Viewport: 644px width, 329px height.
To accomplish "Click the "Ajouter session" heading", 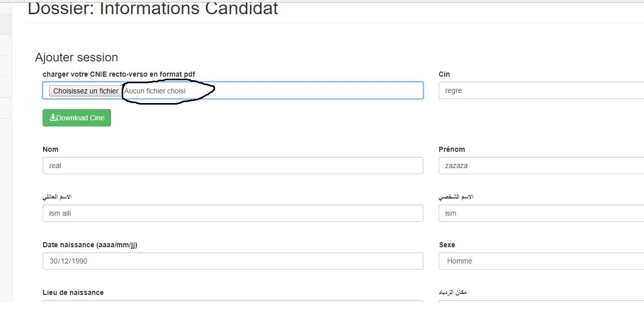I will (77, 57).
